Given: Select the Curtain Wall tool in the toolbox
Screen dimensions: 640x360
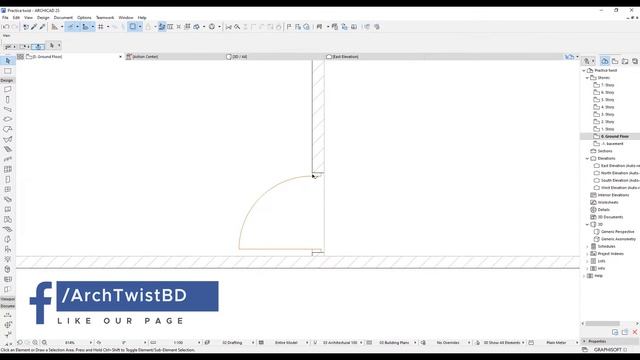Looking at the screenshot, I should tap(8, 169).
